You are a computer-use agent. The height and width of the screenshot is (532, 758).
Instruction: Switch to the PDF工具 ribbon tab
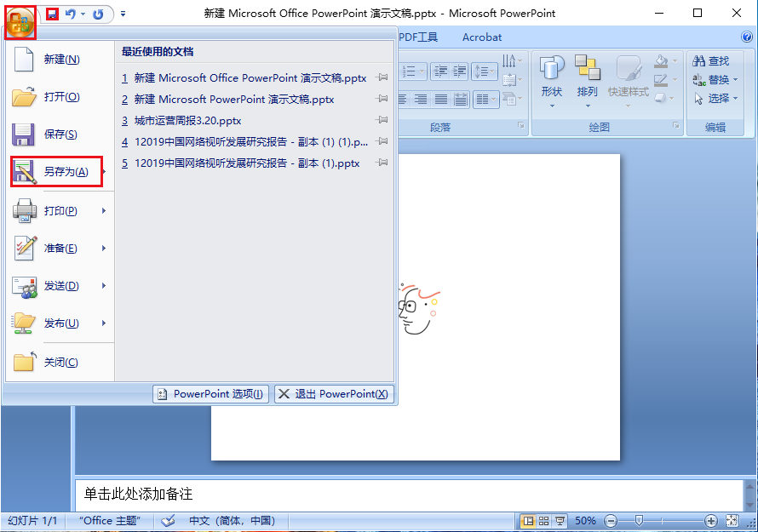point(418,37)
